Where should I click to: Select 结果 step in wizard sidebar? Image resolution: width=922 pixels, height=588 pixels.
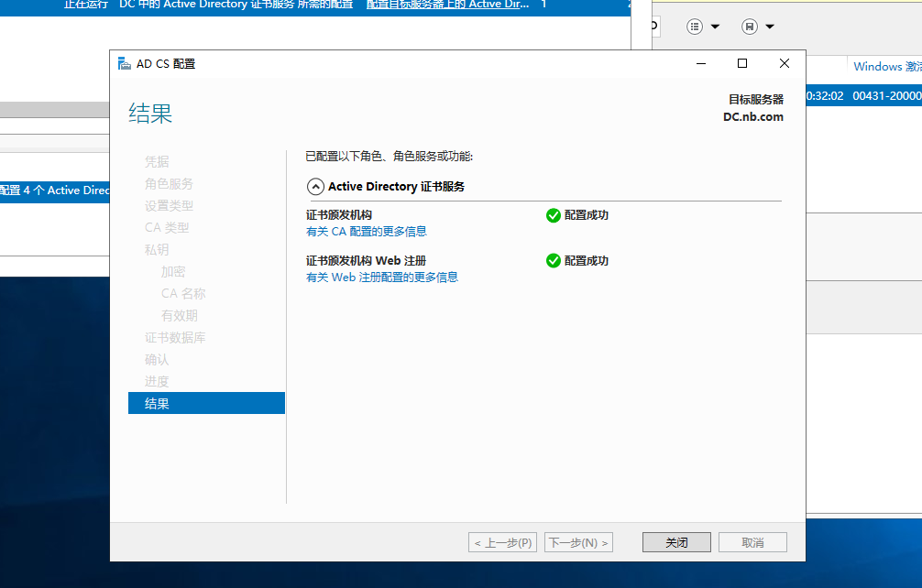(206, 403)
